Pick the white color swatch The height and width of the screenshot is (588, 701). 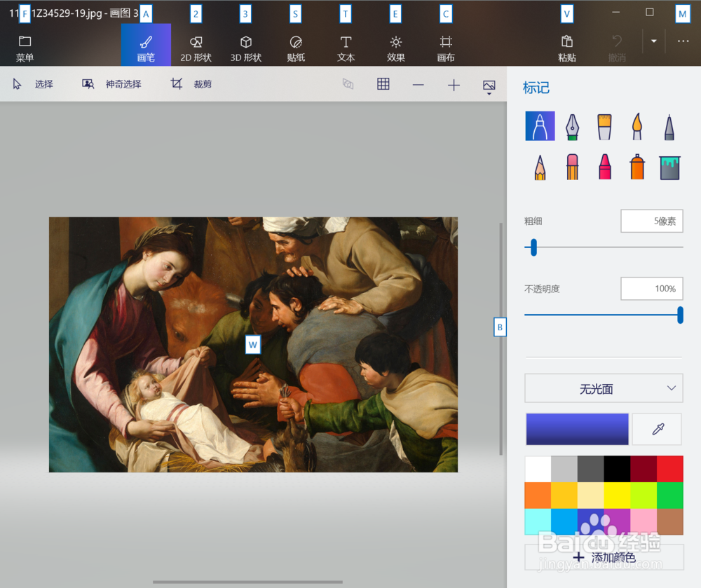coord(538,469)
